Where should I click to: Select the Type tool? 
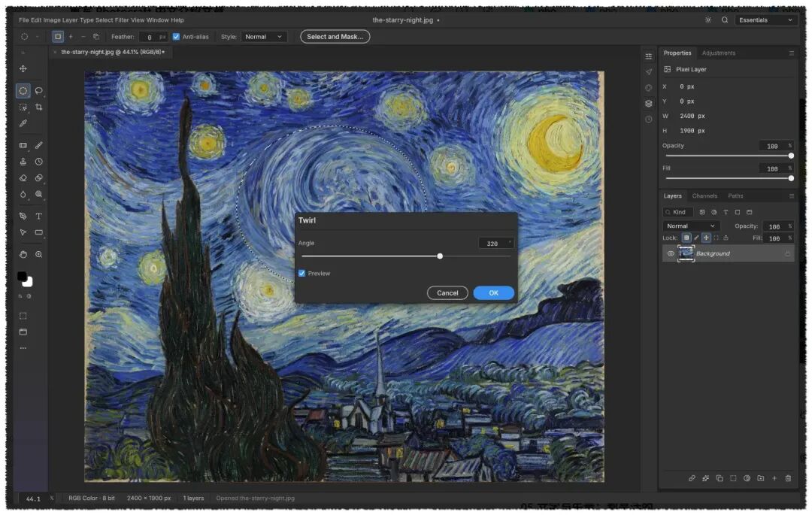click(x=39, y=216)
